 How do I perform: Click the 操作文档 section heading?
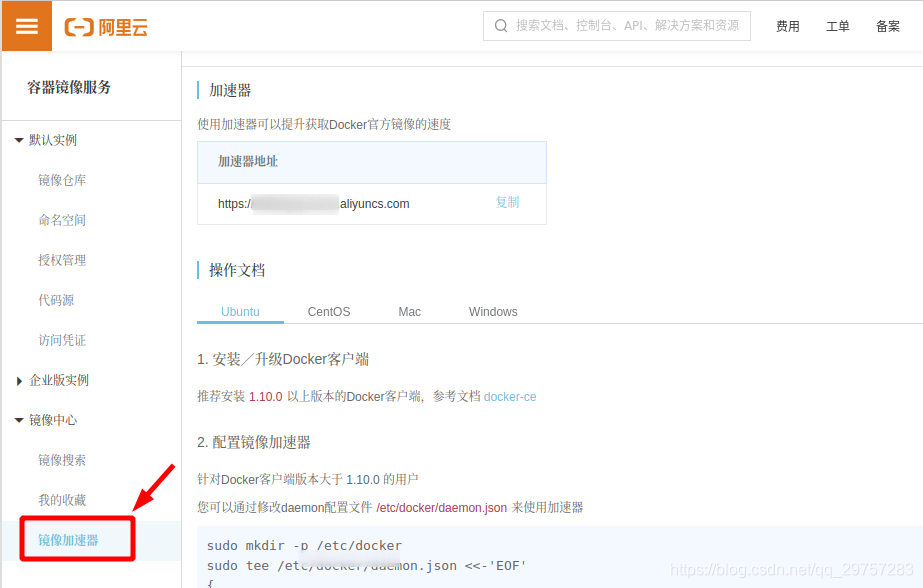click(237, 271)
